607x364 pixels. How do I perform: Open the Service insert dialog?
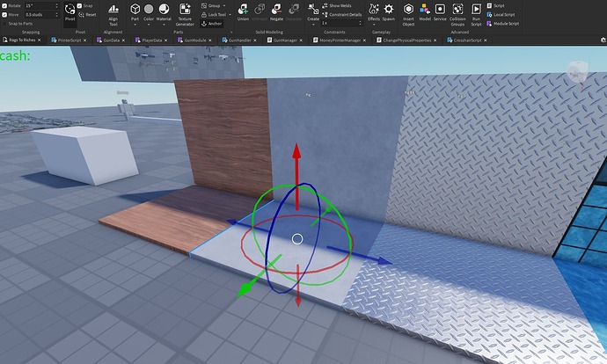tap(440, 12)
